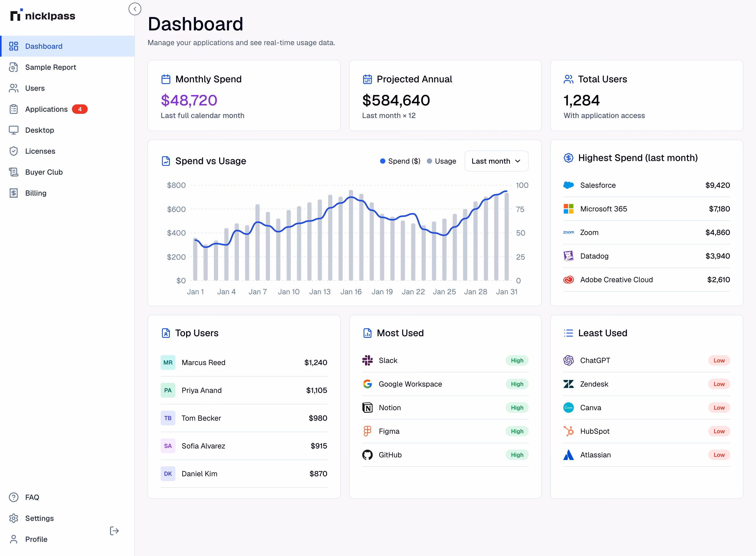Select Daniel Kim user row
The image size is (756, 556).
click(244, 474)
